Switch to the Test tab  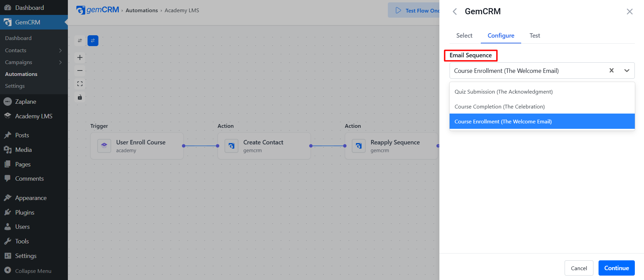point(535,36)
